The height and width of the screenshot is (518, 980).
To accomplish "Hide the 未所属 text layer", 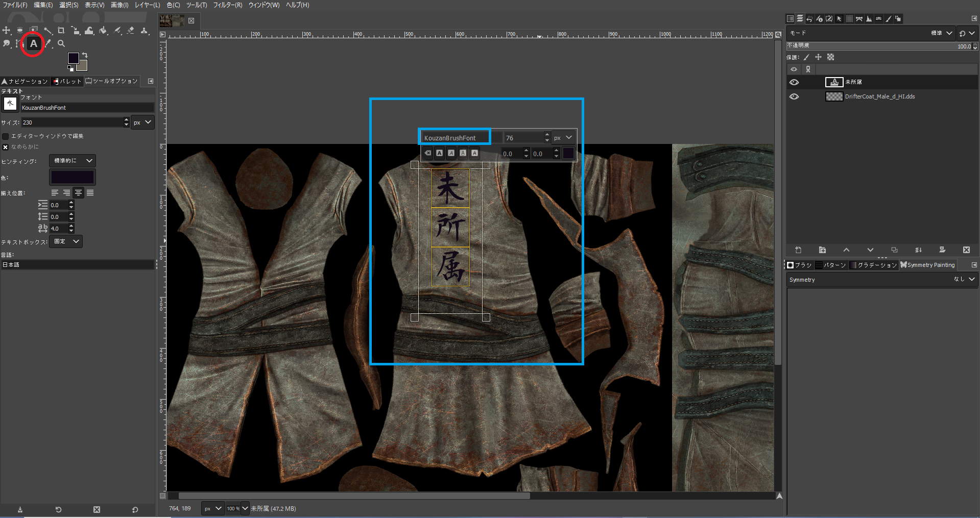I will (794, 82).
